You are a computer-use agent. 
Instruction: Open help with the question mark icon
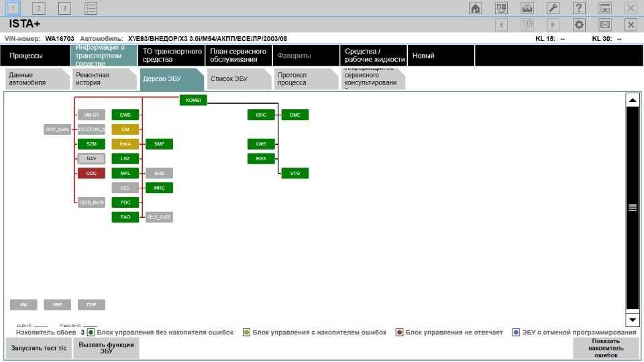[579, 8]
